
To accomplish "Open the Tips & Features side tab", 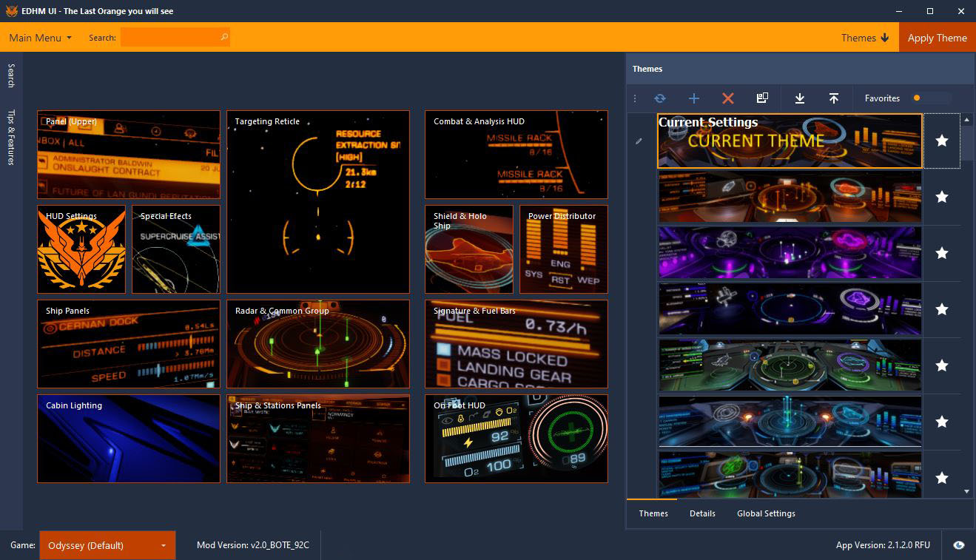I will pyautogui.click(x=11, y=138).
